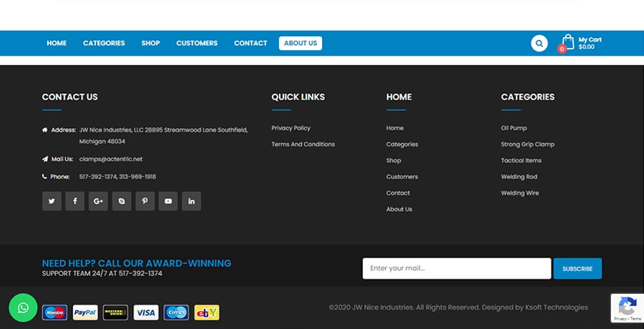Click the LinkedIn social icon
Screen dimensions: 644x329
(191, 201)
